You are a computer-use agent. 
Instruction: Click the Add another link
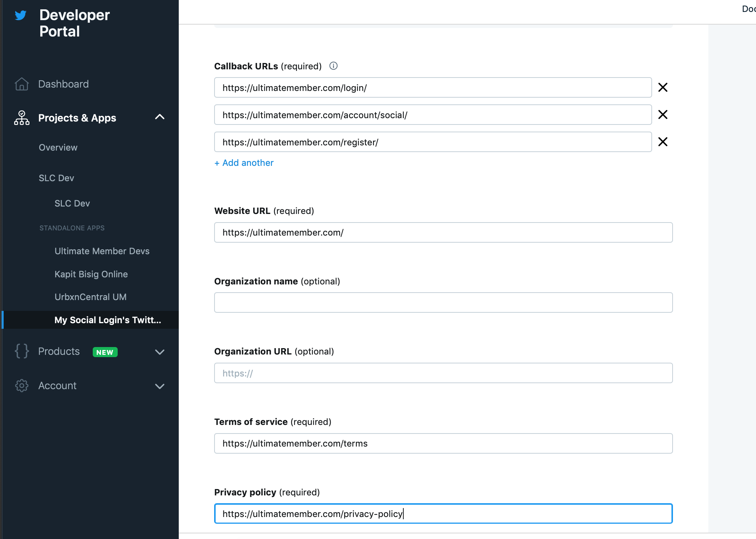(244, 163)
